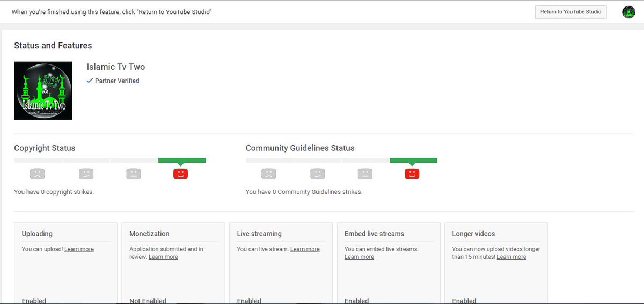Image resolution: width=644 pixels, height=304 pixels.
Task: Click the 'Enabled' status in the Embed live streams card
Action: [x=356, y=301]
